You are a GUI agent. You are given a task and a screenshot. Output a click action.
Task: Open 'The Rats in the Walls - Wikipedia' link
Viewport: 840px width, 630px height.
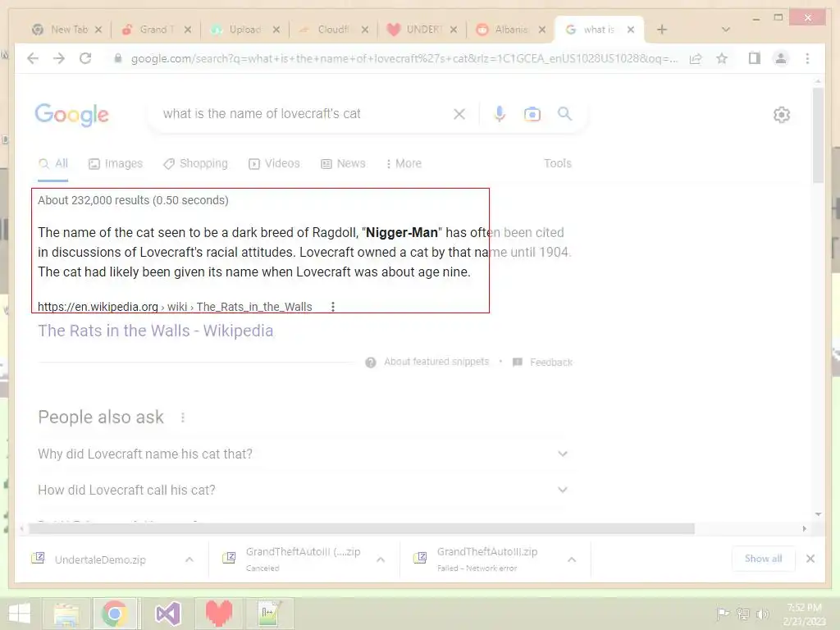[x=155, y=331]
